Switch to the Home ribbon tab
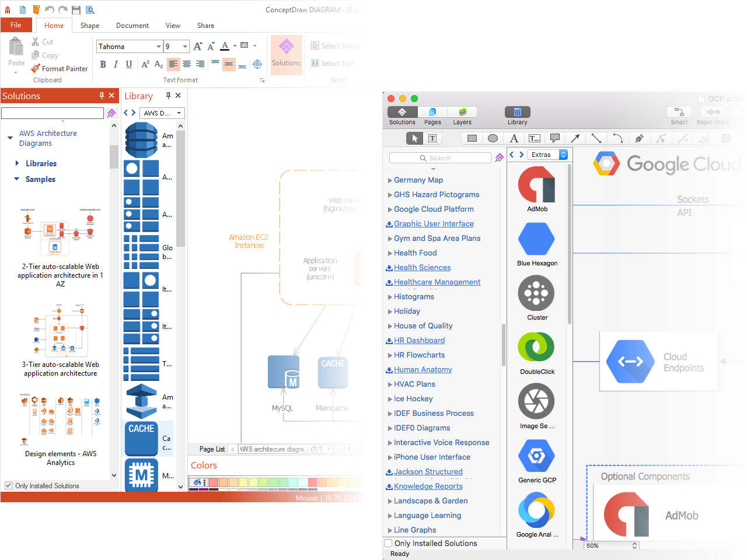Screen dimensions: 747x560 54,26
